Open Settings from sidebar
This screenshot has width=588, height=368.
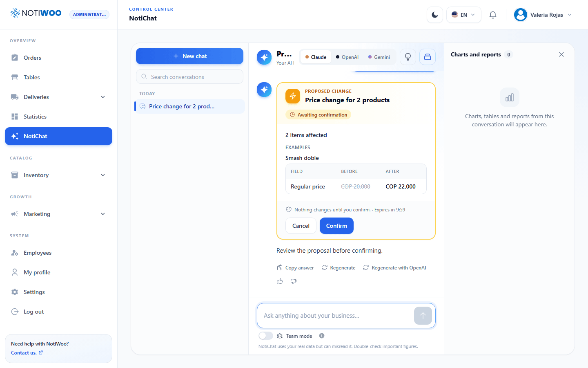[58, 292]
